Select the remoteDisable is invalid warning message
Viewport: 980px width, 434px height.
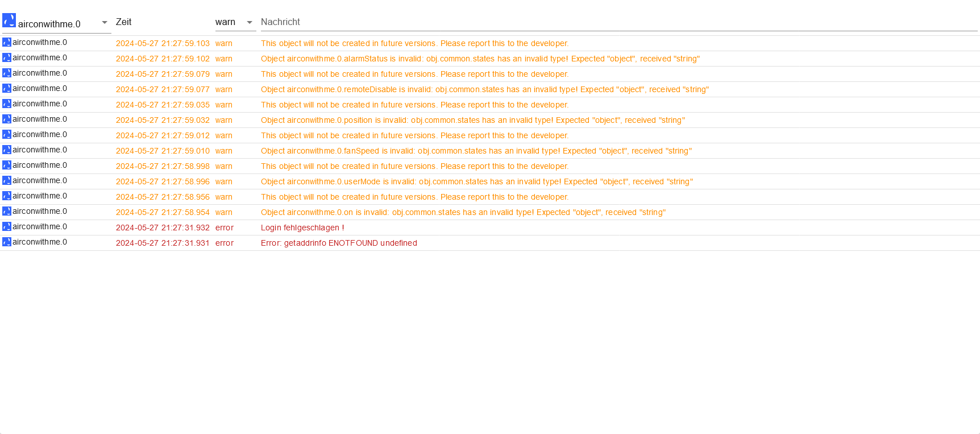tap(485, 89)
